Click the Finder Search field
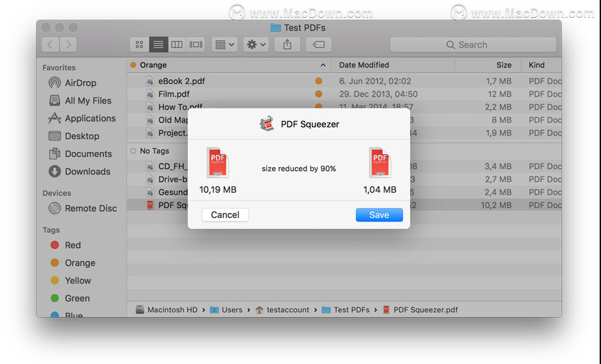The image size is (601, 364). pyautogui.click(x=473, y=44)
